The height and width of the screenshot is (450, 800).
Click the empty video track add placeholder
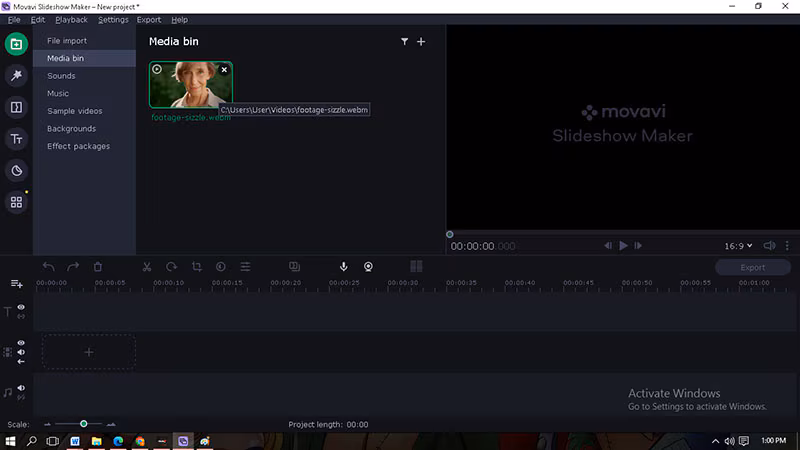pos(89,352)
